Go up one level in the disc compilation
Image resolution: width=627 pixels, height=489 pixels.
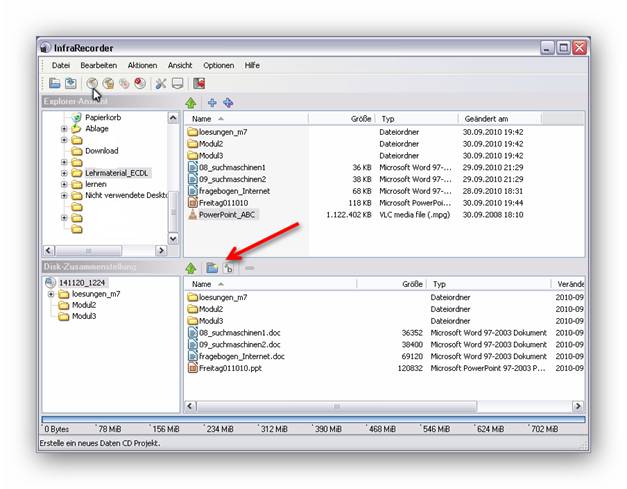[x=191, y=268]
